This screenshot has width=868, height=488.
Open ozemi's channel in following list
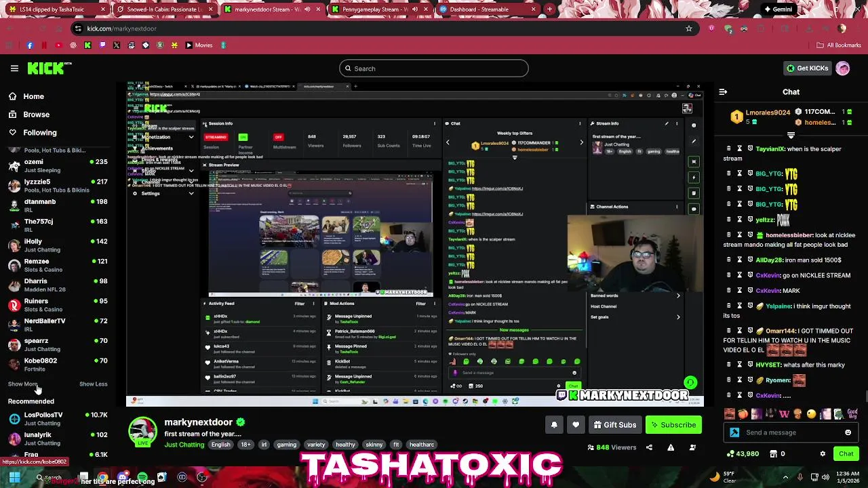click(57, 166)
